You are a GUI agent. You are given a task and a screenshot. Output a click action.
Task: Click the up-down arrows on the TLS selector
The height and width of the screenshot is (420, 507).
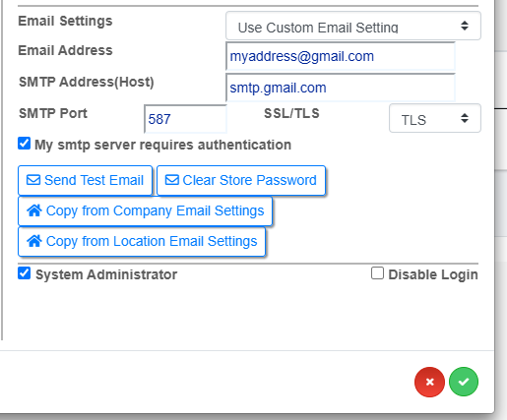pyautogui.click(x=465, y=118)
